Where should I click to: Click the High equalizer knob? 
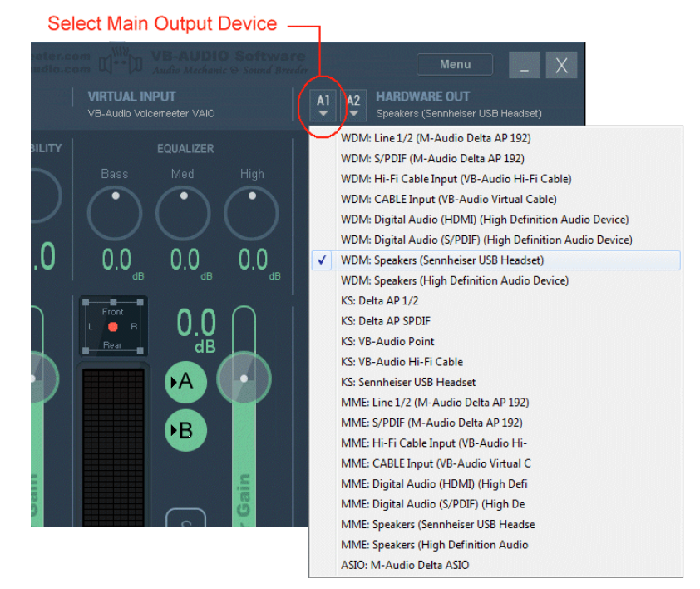251,213
